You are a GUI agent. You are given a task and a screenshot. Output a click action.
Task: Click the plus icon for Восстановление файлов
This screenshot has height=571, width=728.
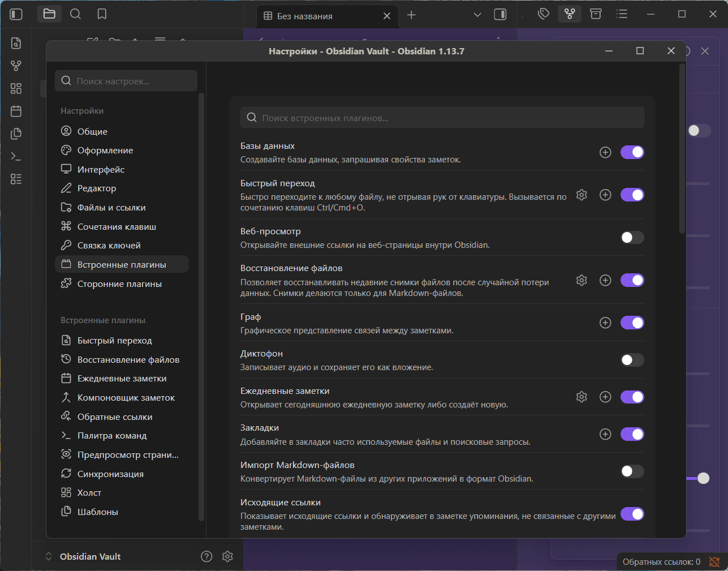[605, 280]
